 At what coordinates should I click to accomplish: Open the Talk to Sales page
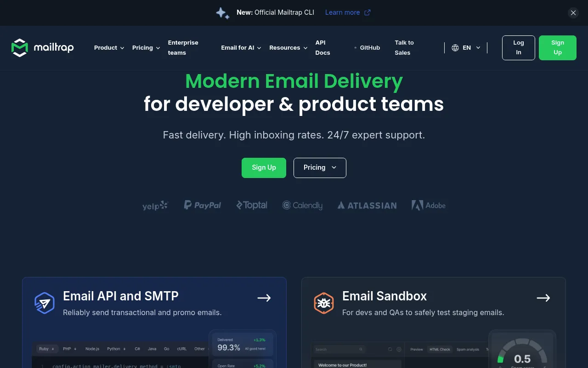pos(404,48)
